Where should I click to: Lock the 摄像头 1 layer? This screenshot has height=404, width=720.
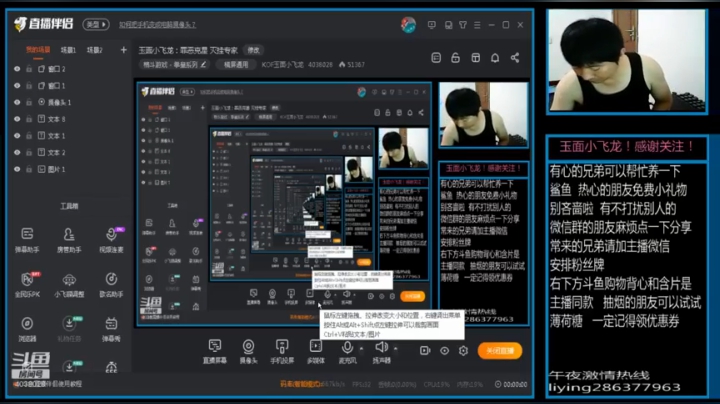29,102
